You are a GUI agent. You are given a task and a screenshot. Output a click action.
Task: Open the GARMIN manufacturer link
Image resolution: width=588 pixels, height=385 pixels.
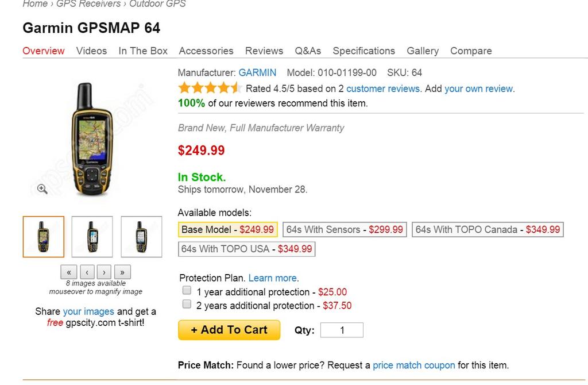257,72
